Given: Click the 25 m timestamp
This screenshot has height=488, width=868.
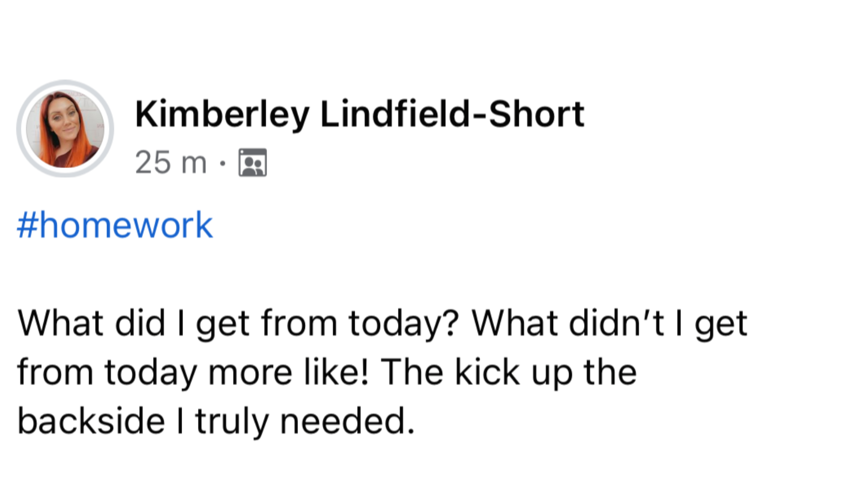Looking at the screenshot, I should click(x=171, y=162).
